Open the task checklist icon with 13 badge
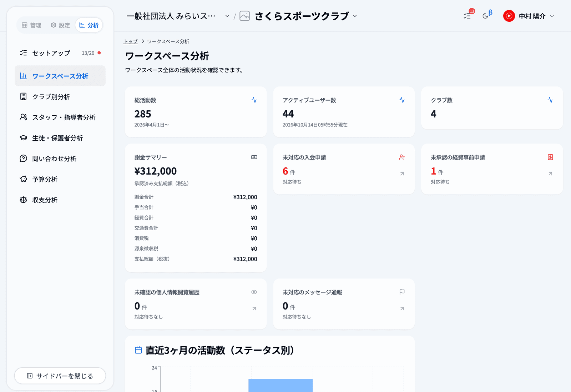 point(467,16)
